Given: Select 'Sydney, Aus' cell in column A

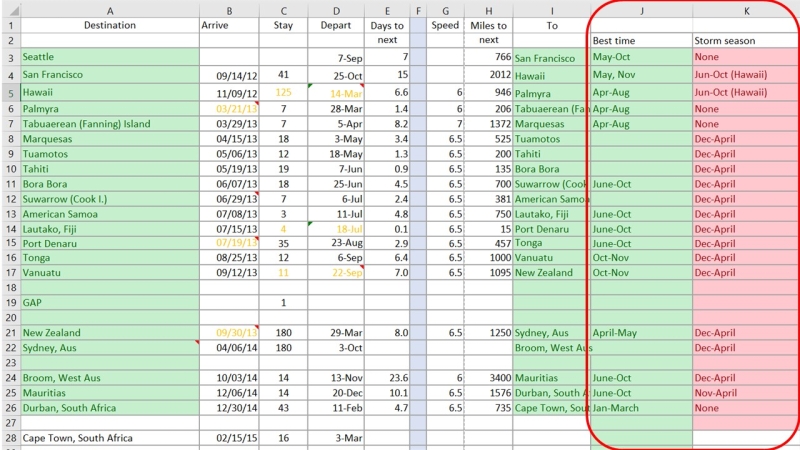Looking at the screenshot, I should click(x=110, y=347).
